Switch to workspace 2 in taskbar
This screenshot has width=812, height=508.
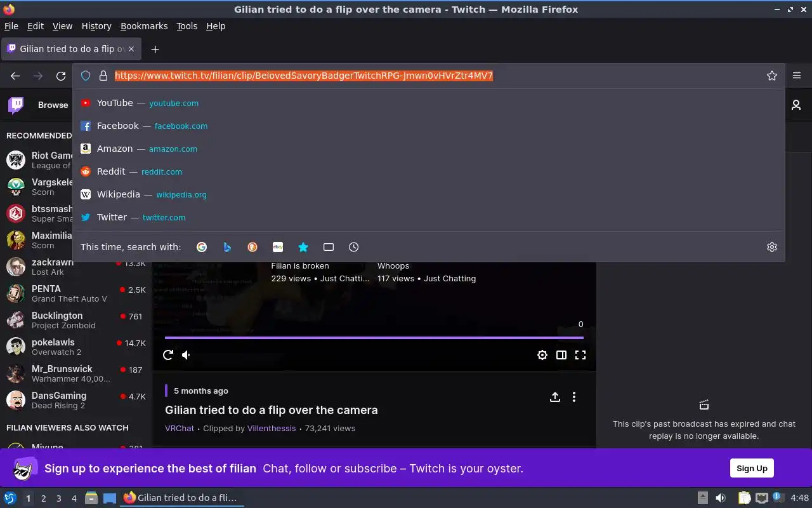point(43,498)
